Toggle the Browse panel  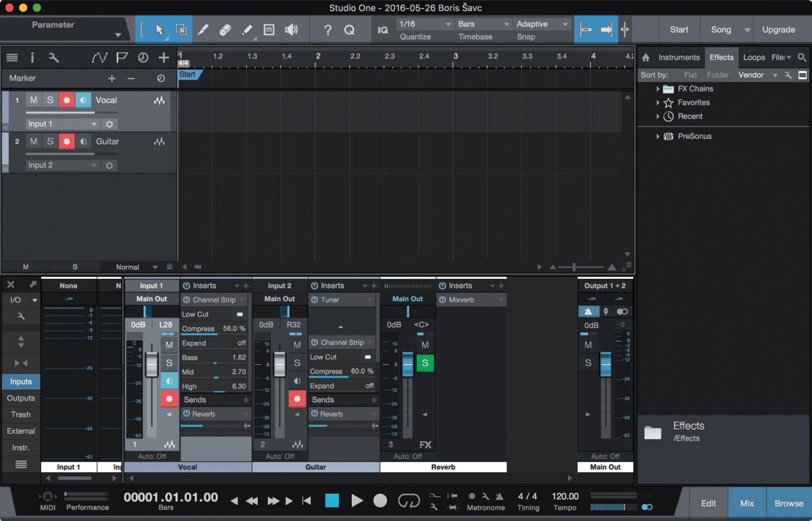click(x=789, y=503)
